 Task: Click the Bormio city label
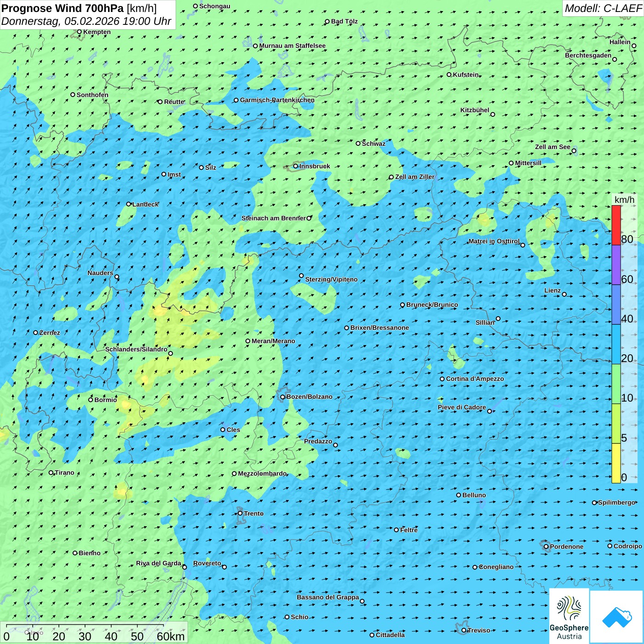(x=105, y=400)
